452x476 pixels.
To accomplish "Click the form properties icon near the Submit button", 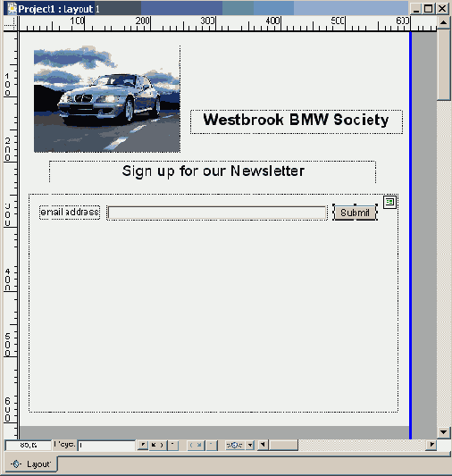I will pos(389,202).
